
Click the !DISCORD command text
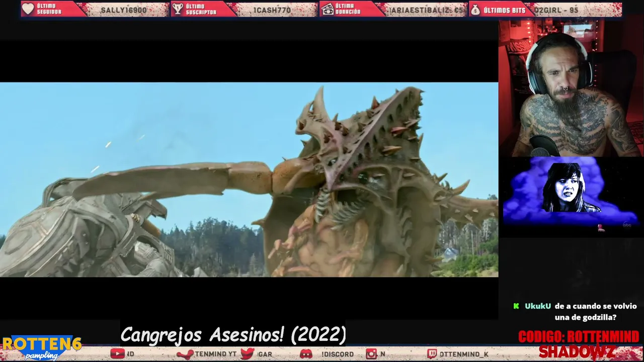click(338, 354)
